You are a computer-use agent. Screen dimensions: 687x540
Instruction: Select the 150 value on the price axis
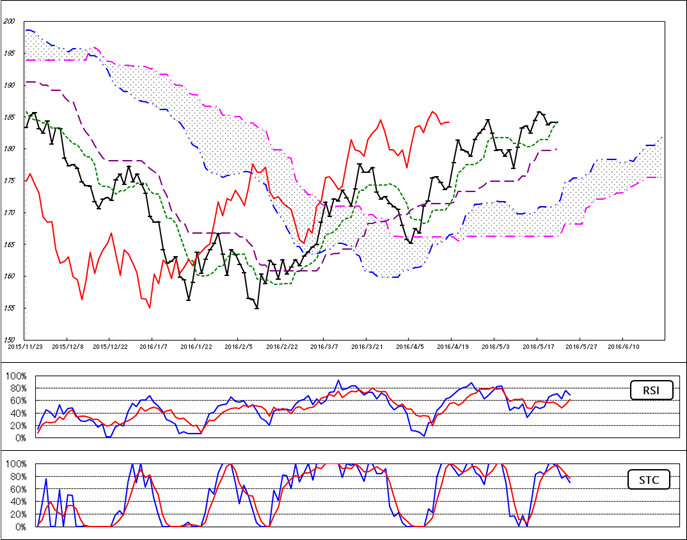click(x=12, y=340)
